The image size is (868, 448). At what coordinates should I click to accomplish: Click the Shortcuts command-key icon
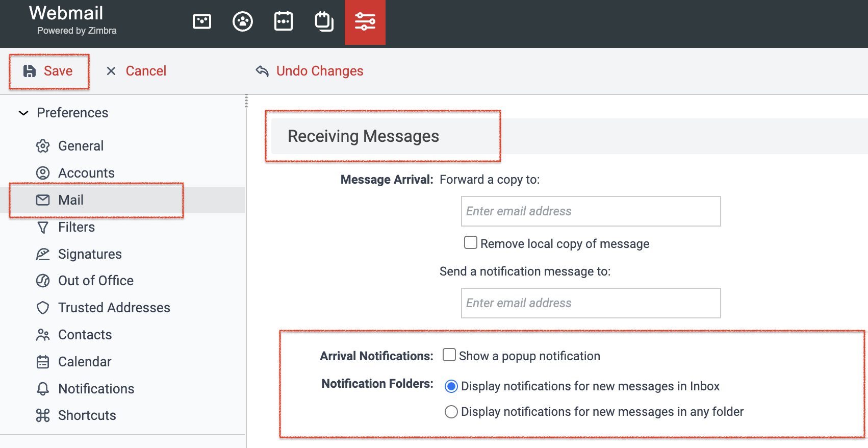point(43,415)
